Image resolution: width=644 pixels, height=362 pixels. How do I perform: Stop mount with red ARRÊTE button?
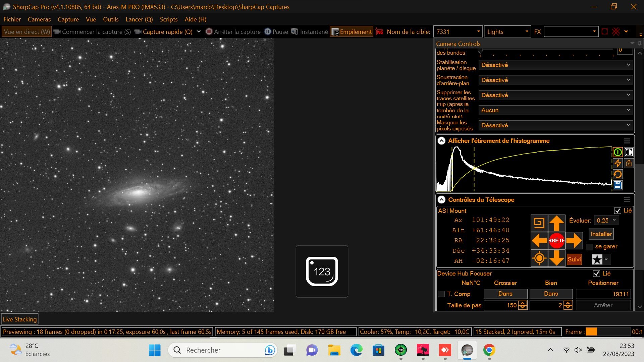click(556, 241)
